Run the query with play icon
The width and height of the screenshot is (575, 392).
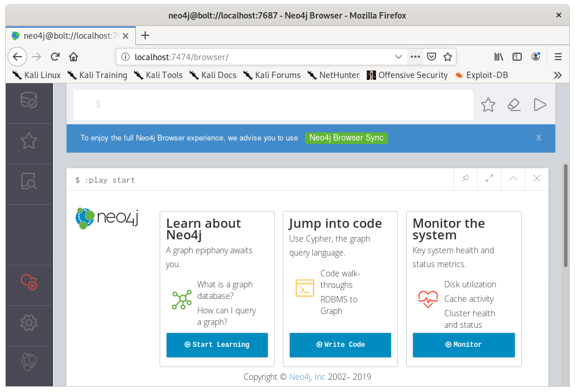[x=540, y=105]
